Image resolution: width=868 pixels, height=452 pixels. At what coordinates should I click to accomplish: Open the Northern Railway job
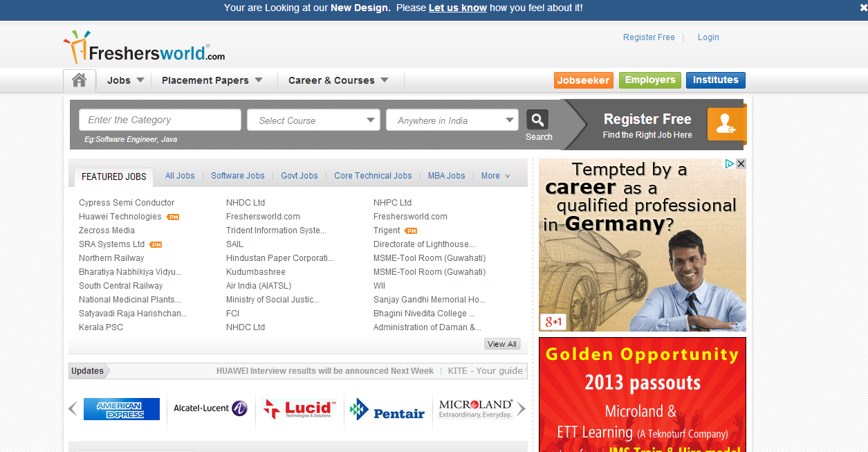[111, 258]
